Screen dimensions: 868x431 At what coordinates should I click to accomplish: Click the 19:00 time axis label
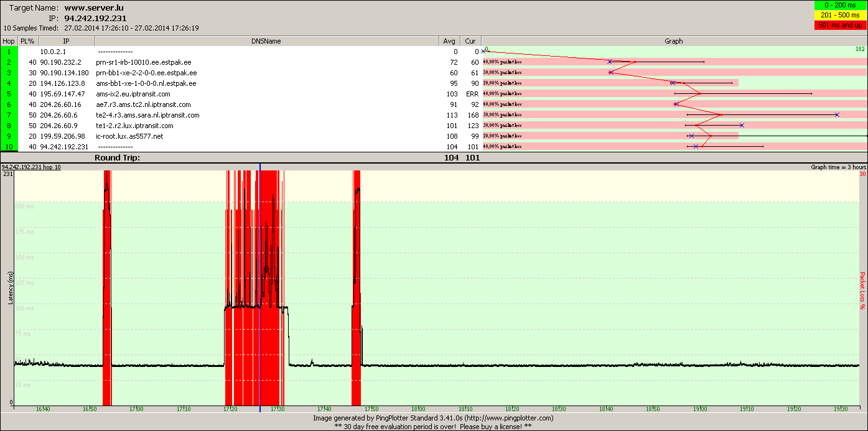[700, 409]
